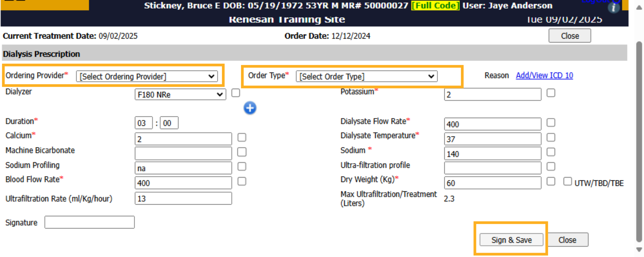Click the top Close button

[x=570, y=36]
